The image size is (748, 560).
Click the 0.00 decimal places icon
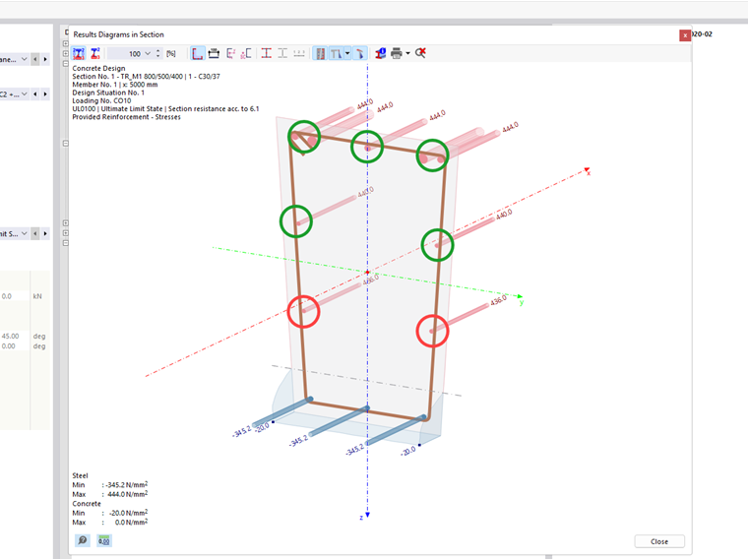coord(104,540)
